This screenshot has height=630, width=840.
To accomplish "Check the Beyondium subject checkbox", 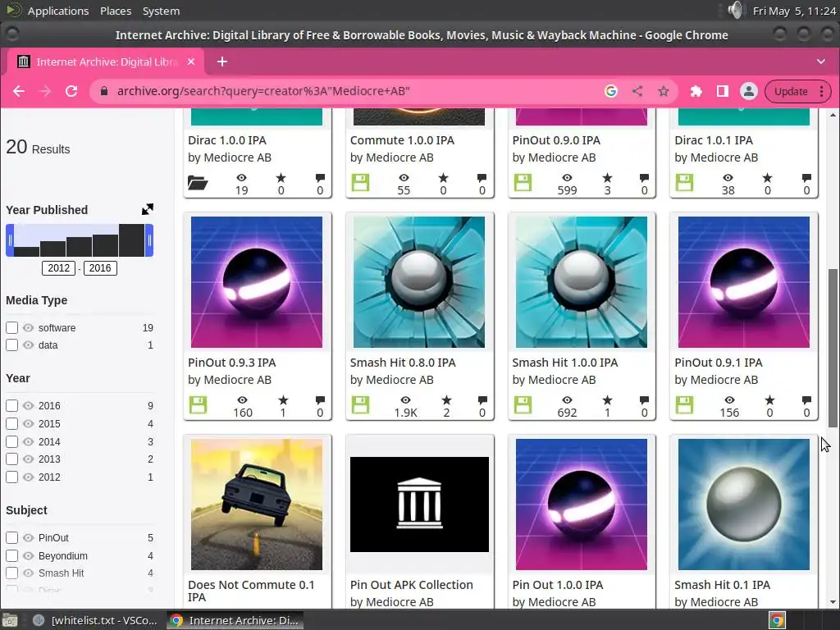I will pyautogui.click(x=11, y=555).
